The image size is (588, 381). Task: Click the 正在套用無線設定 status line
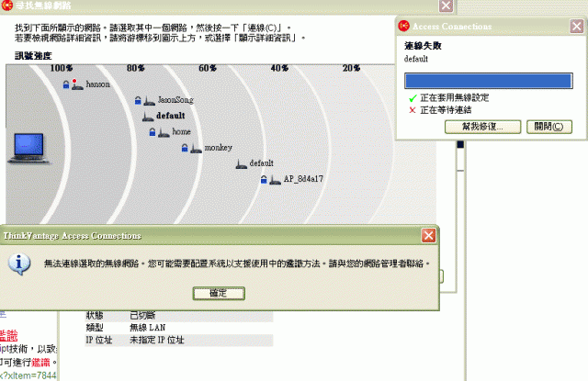click(455, 98)
